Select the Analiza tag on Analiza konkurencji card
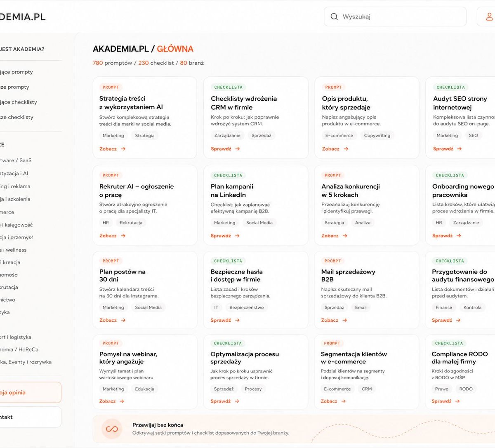This screenshot has width=495, height=448. tap(363, 223)
